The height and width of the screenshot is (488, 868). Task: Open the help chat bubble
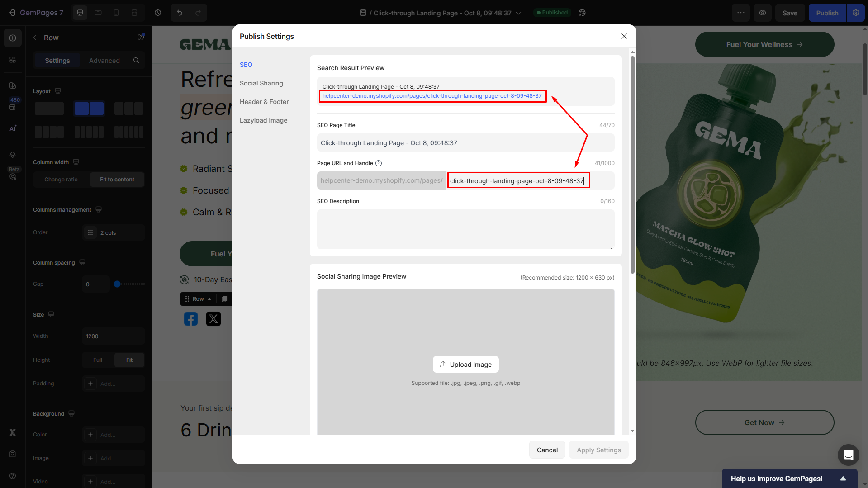(x=848, y=455)
